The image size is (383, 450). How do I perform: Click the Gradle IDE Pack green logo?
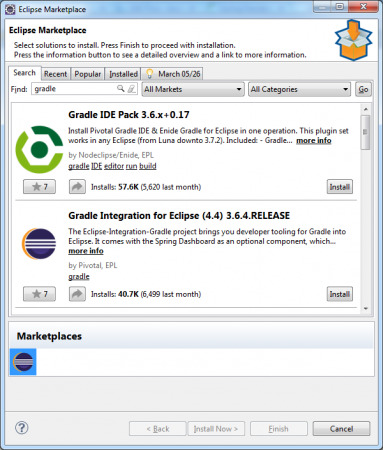[39, 149]
